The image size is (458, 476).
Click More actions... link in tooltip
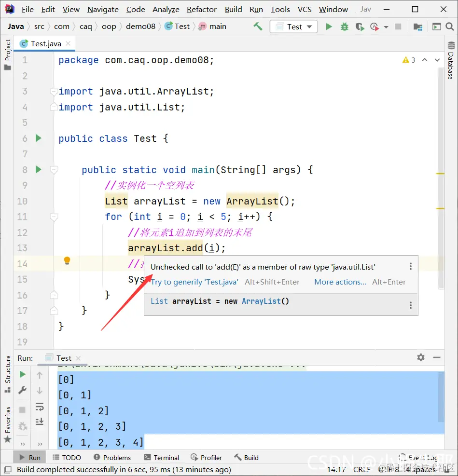tap(340, 282)
